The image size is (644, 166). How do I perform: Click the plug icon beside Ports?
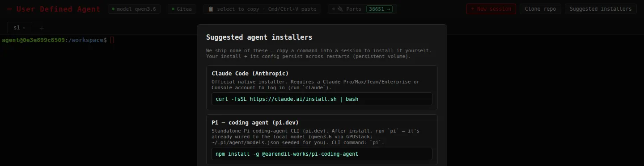[x=340, y=9]
